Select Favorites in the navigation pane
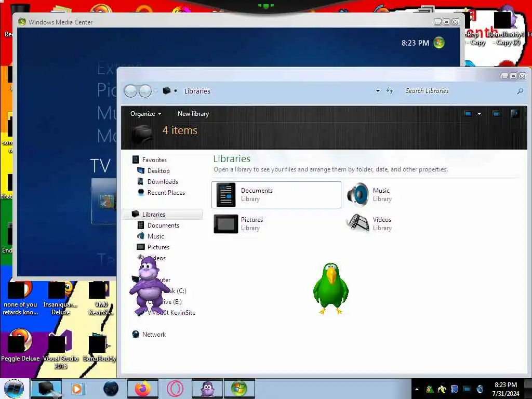532x399 pixels. point(154,160)
